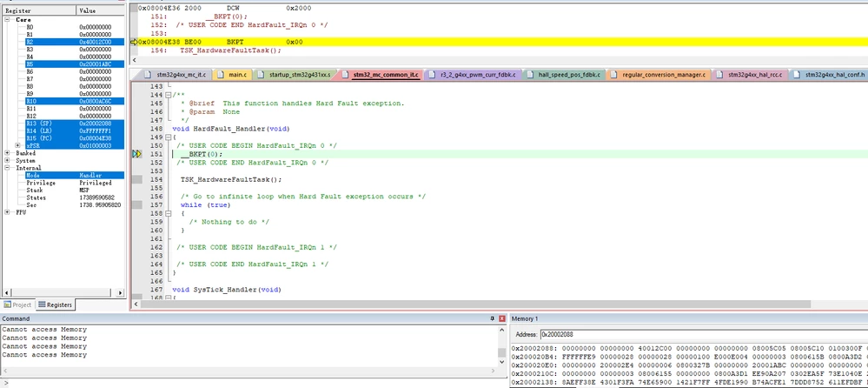Viewport: 868px width, 388px height.
Task: Click the Sec value 1738.95905820
Action: [100, 205]
